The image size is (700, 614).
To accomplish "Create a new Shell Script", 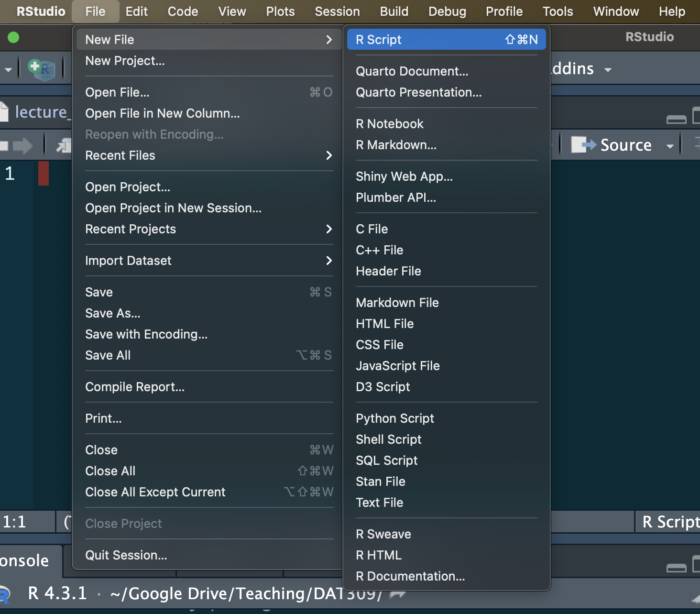I will click(x=447, y=439).
